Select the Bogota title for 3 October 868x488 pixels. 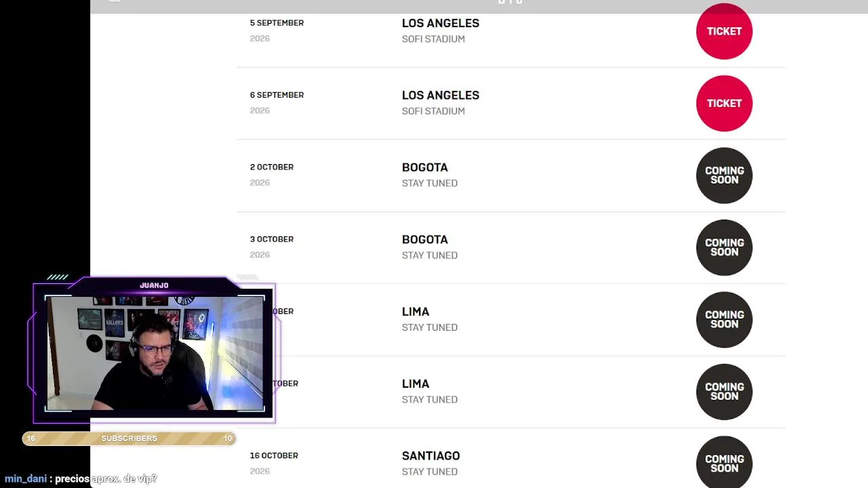(425, 239)
